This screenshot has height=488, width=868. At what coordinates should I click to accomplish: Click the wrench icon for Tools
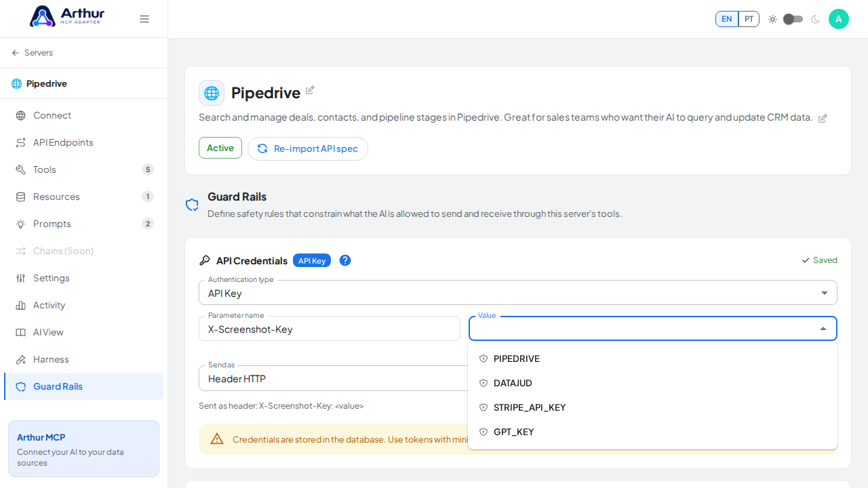pos(21,169)
